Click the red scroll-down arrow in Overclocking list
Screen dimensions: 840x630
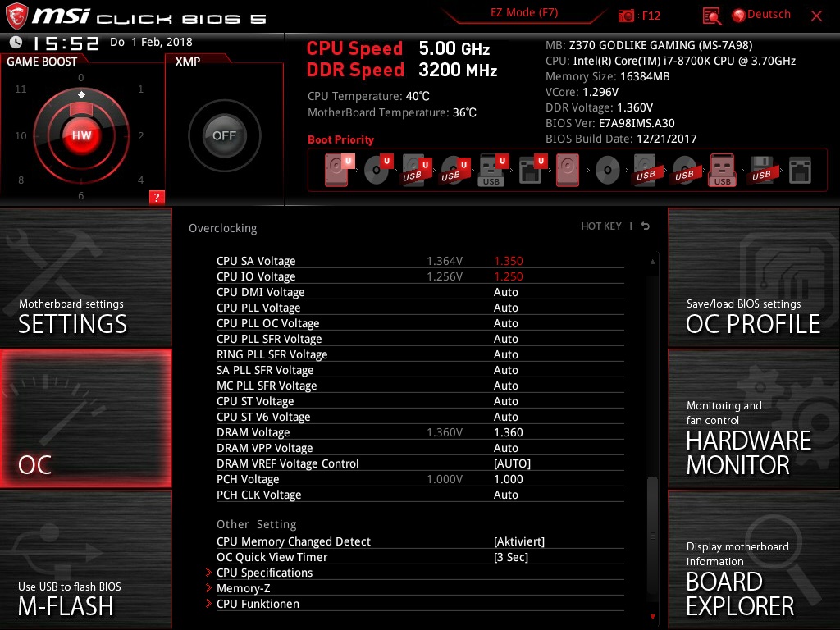652,617
